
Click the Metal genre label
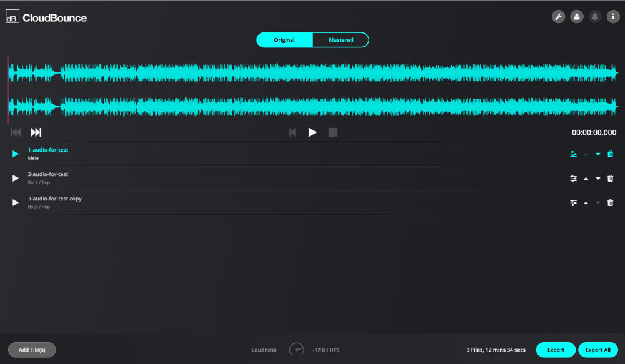pos(34,158)
